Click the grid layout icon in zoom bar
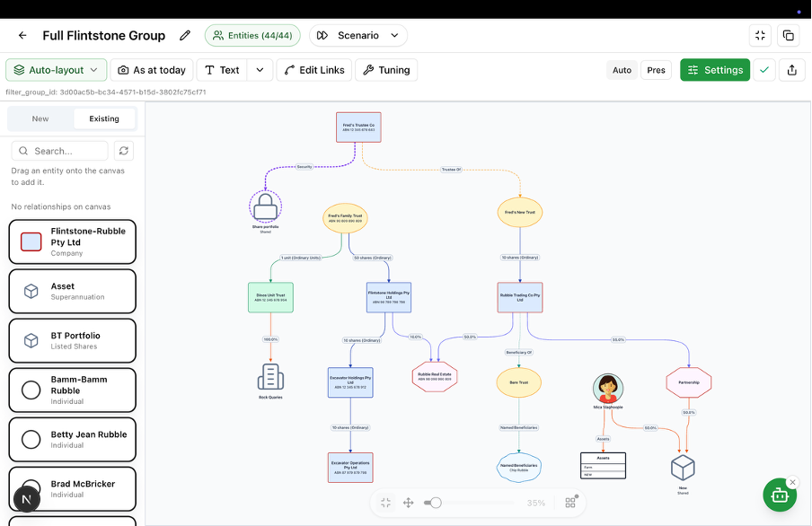 (x=570, y=503)
